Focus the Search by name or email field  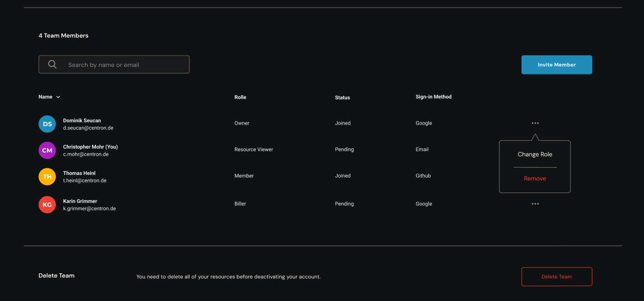(125, 65)
